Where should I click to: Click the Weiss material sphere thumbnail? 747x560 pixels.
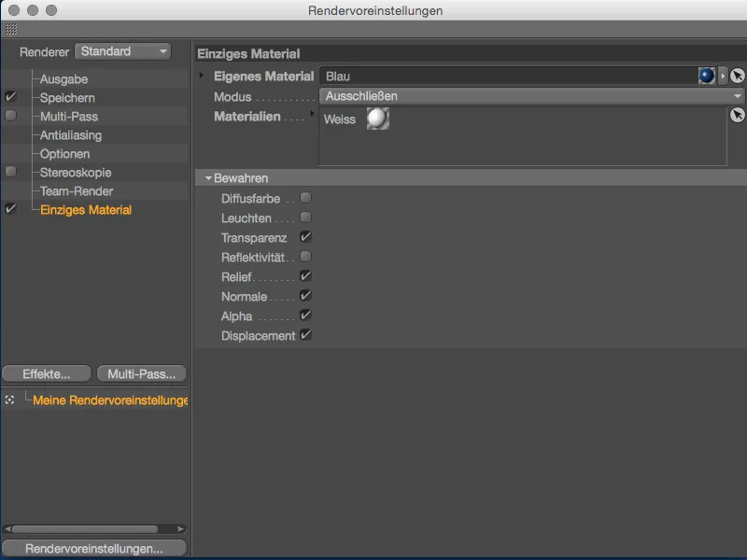pos(378,119)
